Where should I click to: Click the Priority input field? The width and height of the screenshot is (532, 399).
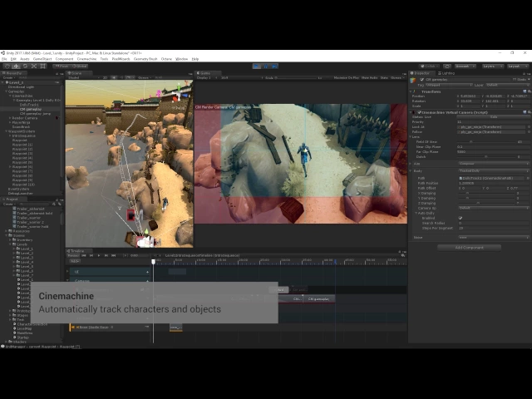point(494,122)
